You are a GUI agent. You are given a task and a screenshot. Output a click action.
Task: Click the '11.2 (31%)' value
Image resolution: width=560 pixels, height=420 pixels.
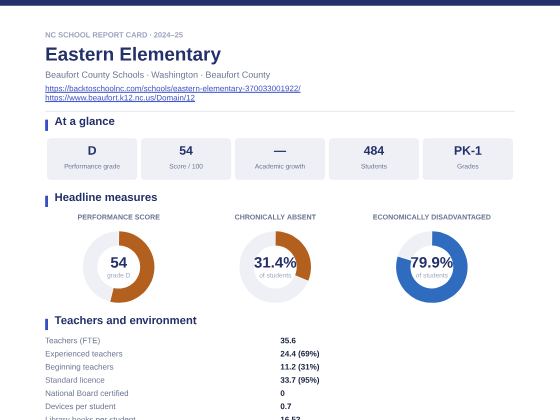click(x=300, y=367)
